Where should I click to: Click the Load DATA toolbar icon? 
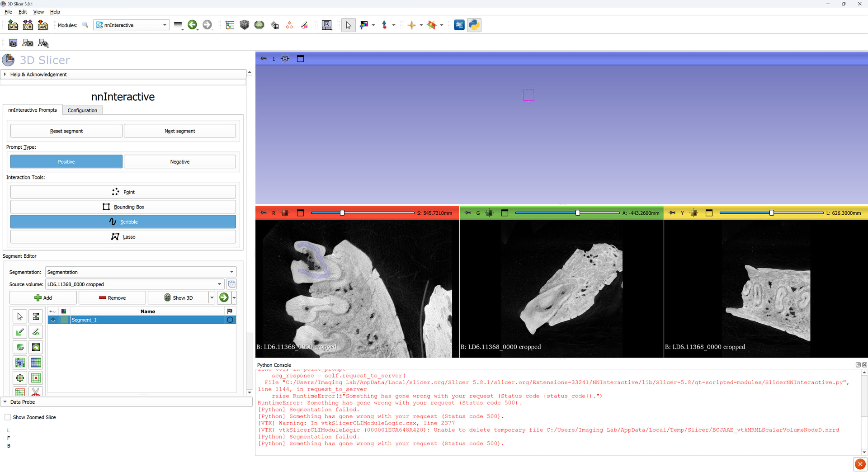pyautogui.click(x=13, y=25)
